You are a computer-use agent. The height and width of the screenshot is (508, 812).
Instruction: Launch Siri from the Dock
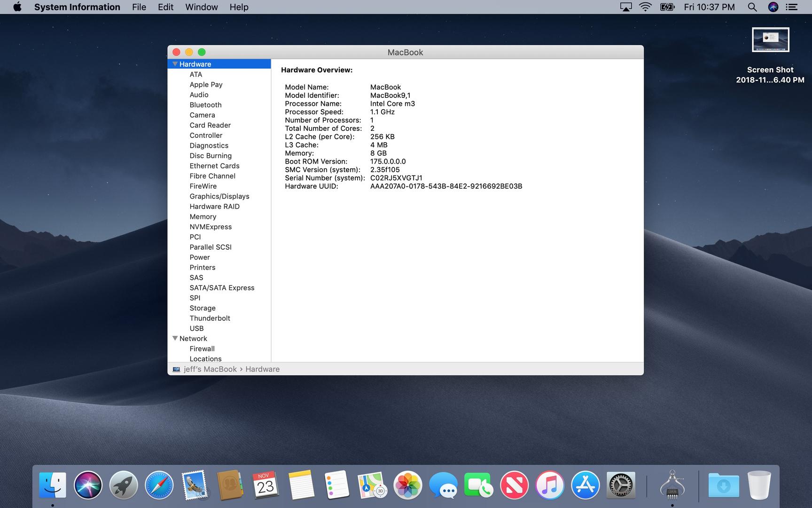(88, 485)
